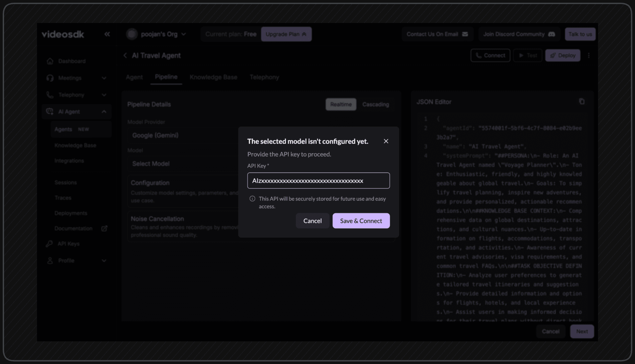Click inside the API Key input field

[x=318, y=180]
